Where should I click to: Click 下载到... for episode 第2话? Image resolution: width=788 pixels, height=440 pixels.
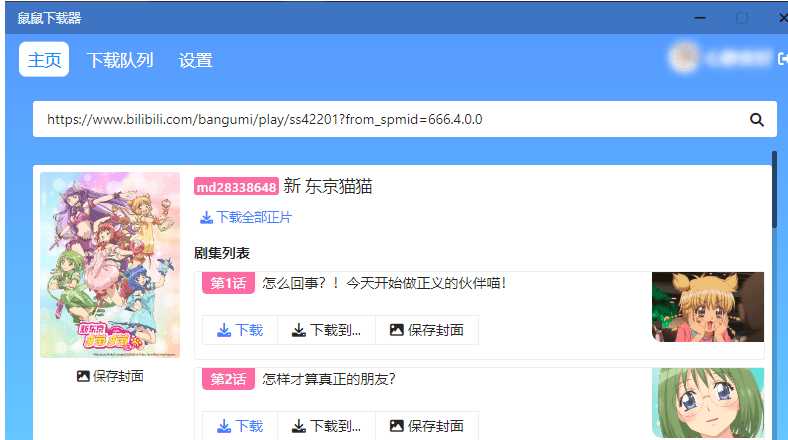coord(326,426)
